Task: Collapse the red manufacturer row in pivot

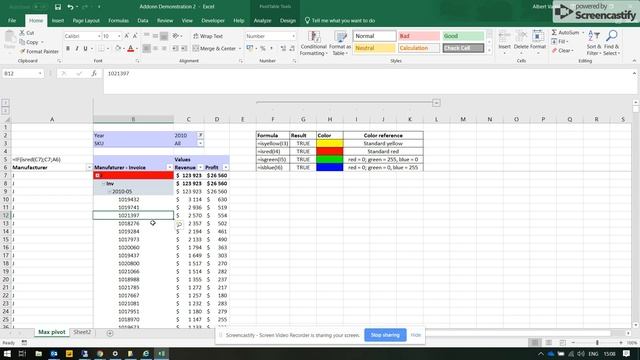Action: pos(98,176)
